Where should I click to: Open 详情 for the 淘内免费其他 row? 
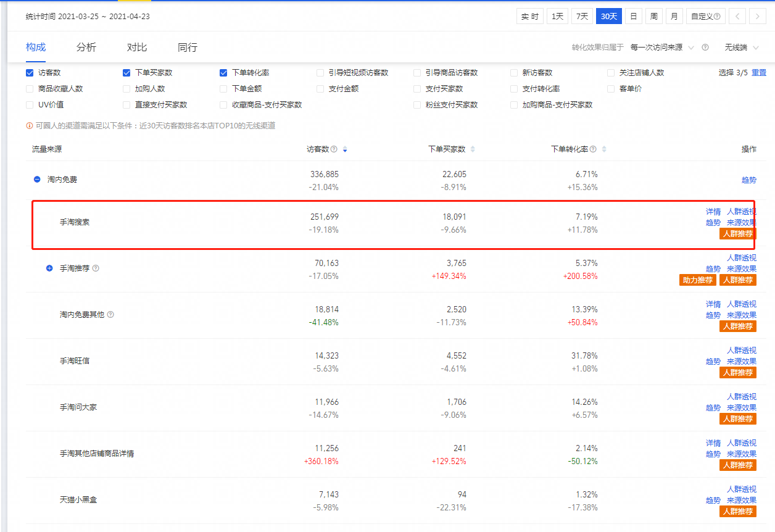coord(713,304)
